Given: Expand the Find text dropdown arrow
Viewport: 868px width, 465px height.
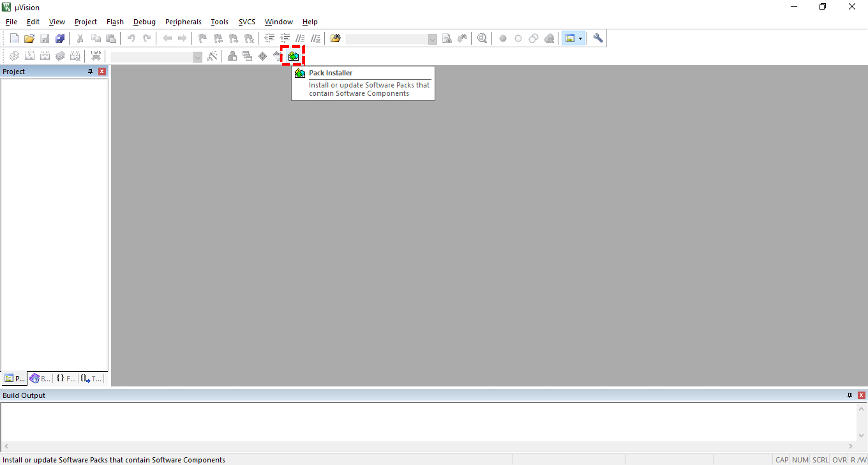Looking at the screenshot, I should pos(432,39).
